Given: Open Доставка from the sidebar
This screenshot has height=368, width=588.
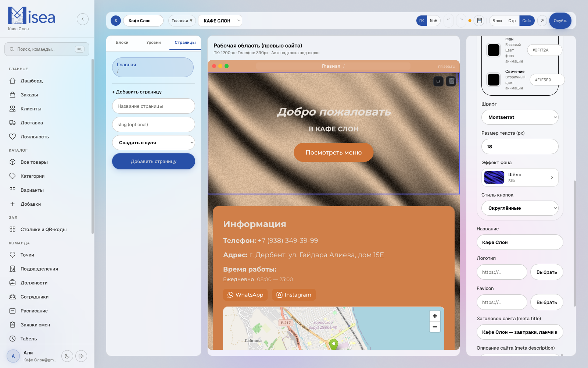Looking at the screenshot, I should click(x=32, y=123).
